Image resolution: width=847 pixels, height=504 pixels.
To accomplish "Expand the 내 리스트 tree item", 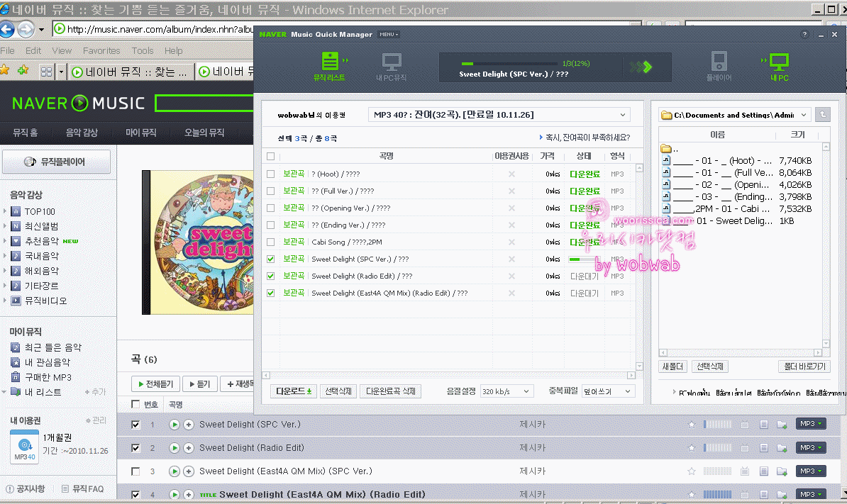I will [4, 392].
